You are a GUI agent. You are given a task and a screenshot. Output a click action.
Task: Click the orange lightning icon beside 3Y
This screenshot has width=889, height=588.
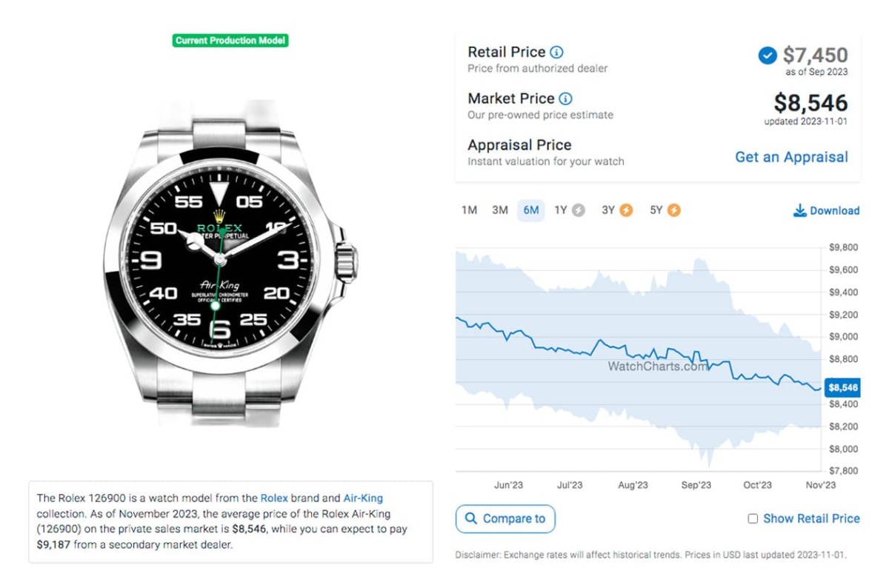pyautogui.click(x=626, y=210)
